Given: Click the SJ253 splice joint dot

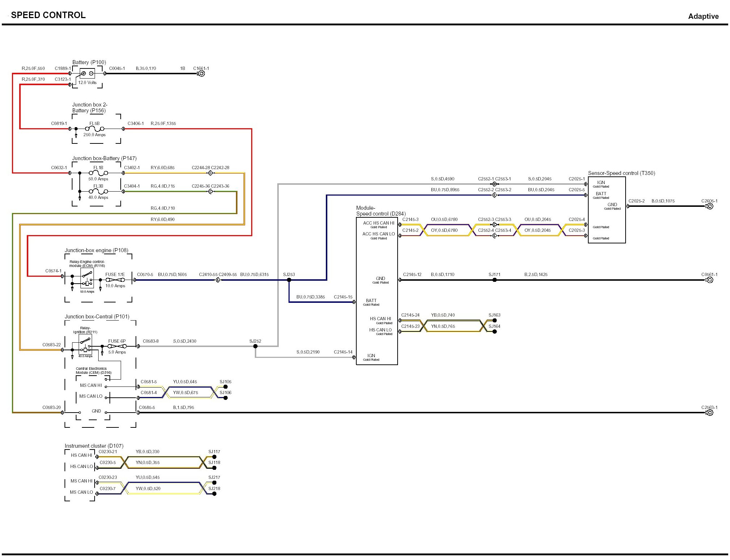Looking at the screenshot, I should 289,280.
